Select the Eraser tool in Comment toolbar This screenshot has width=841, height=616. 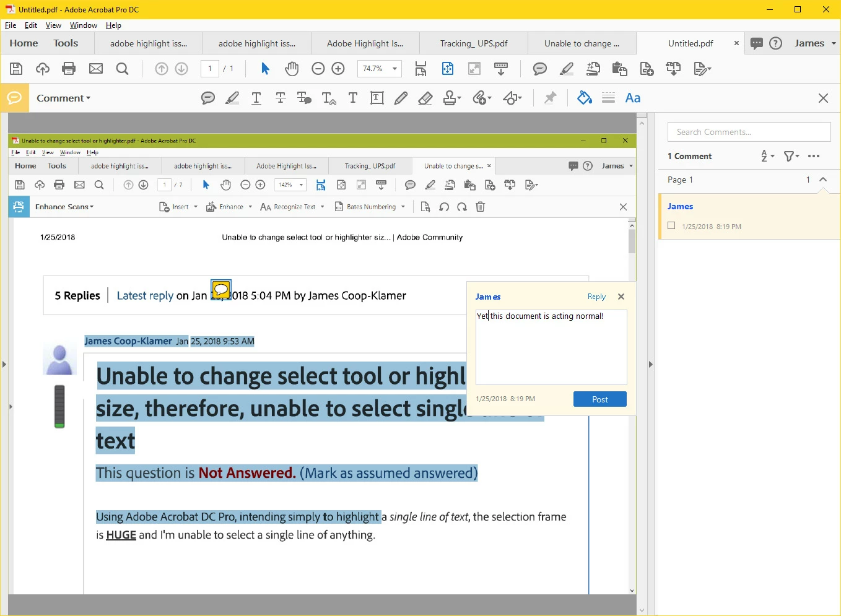click(x=425, y=98)
